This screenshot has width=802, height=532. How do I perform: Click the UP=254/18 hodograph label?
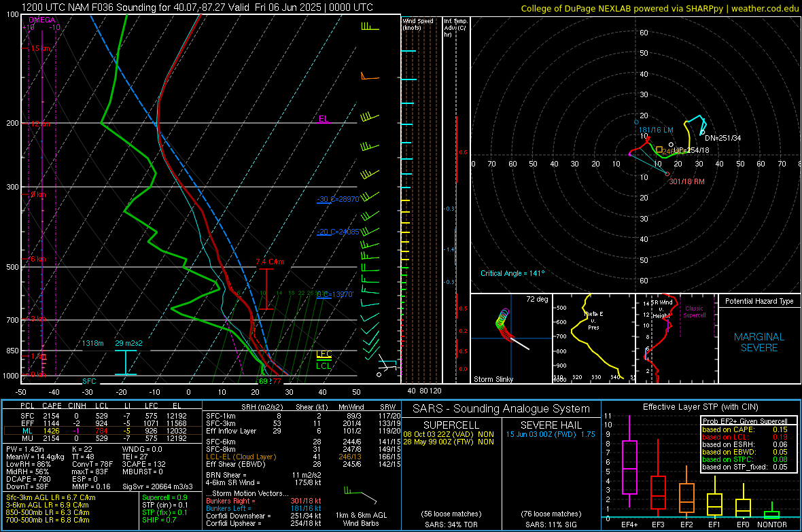691,150
